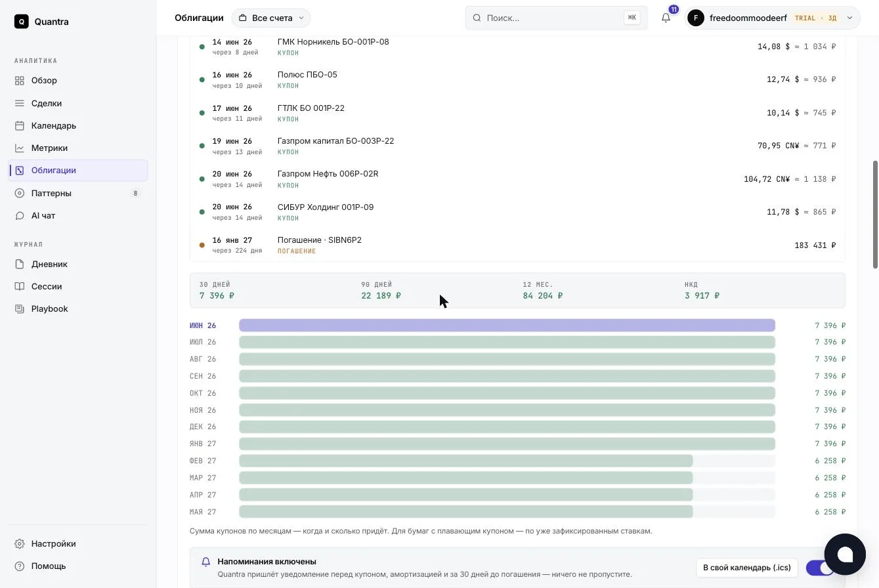Click the TRIAL · 3Д badge
Image resolution: width=879 pixels, height=588 pixels.
click(815, 18)
